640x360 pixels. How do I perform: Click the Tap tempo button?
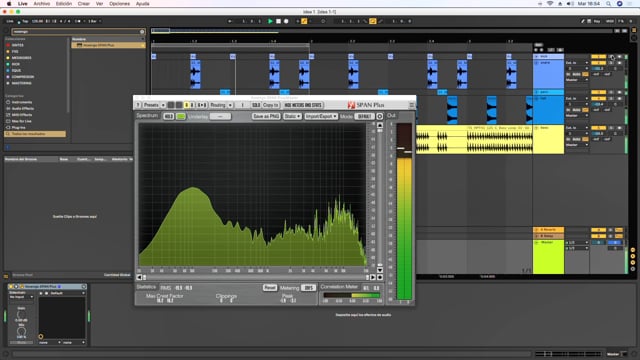[25, 21]
